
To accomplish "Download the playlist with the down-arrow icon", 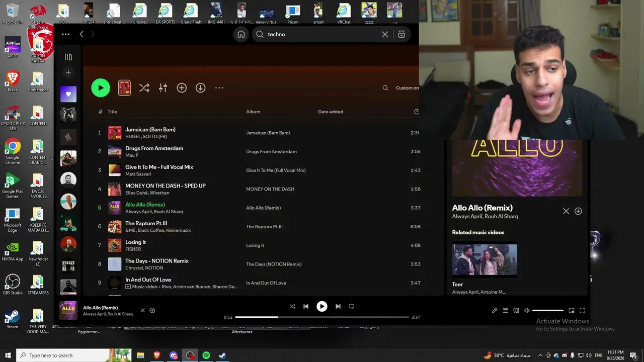I will coord(200,88).
